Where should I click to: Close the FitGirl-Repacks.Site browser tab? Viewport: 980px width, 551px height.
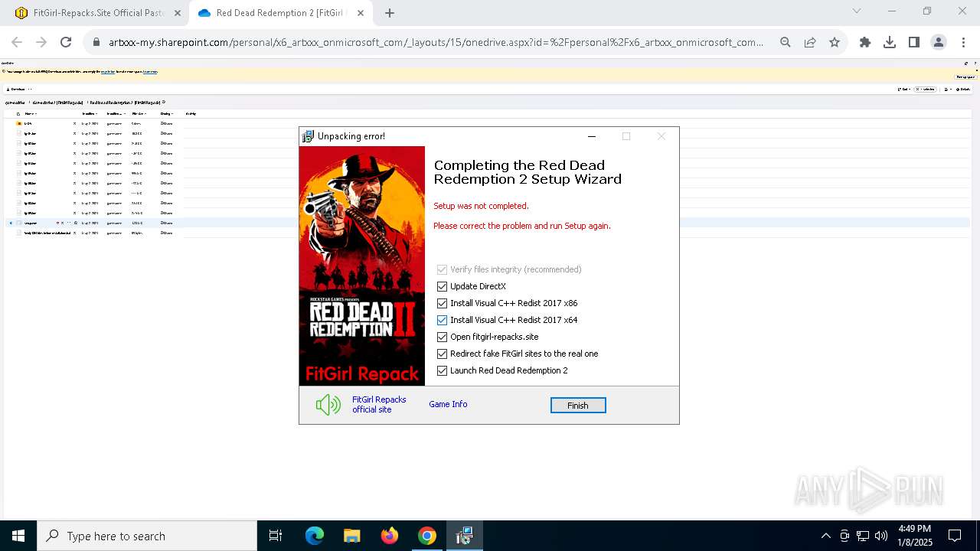coord(177,13)
